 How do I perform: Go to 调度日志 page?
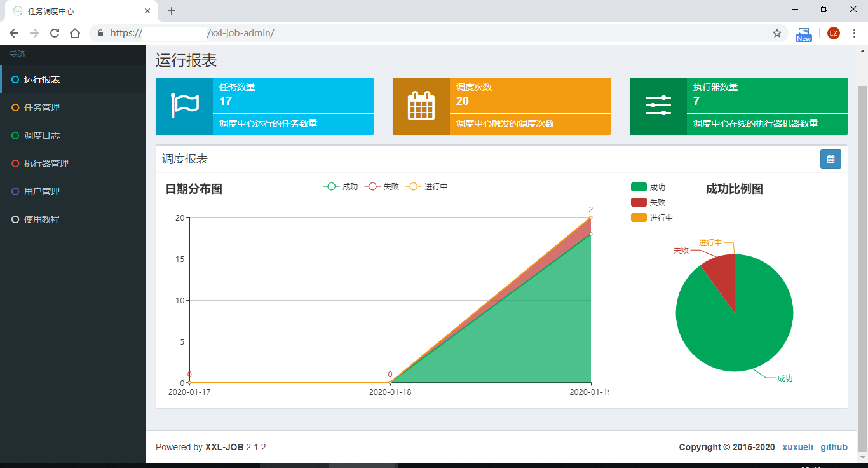coord(73,135)
